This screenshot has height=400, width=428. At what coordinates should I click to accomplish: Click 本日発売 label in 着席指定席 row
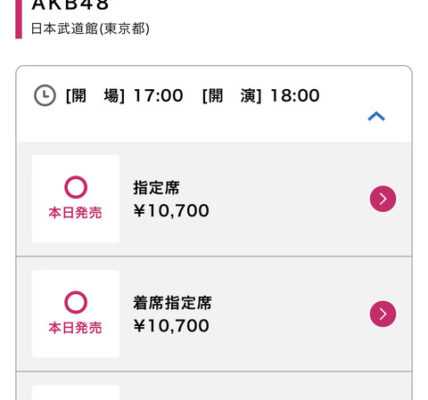coord(75,328)
